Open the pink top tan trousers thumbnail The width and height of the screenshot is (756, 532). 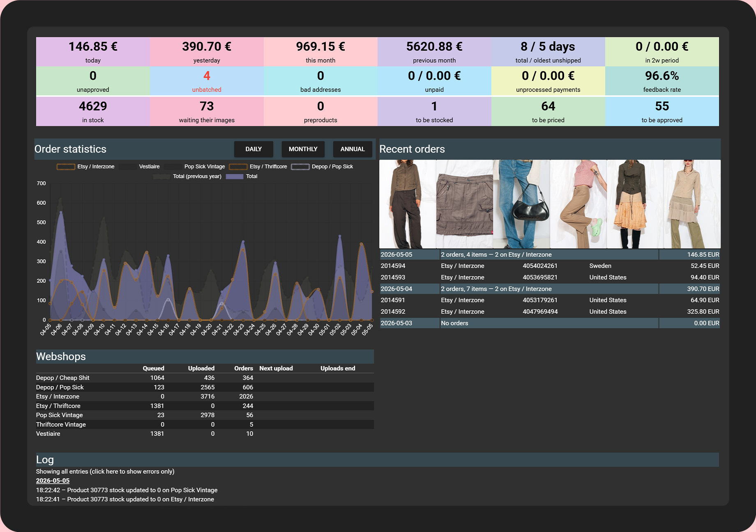coord(579,204)
